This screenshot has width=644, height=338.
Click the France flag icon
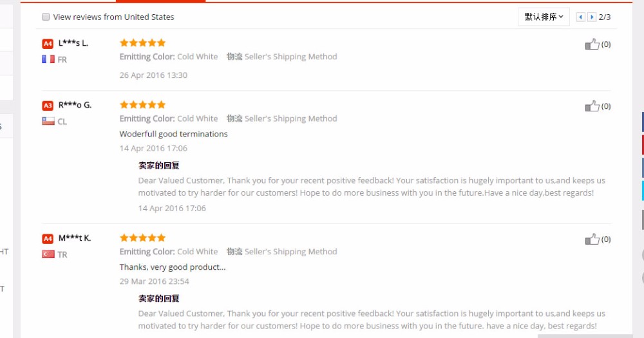tap(48, 59)
